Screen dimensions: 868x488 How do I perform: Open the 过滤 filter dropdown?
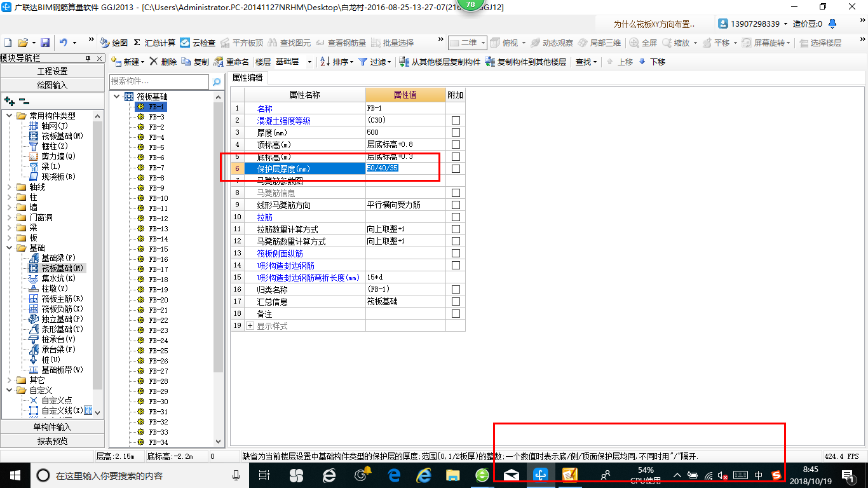click(x=374, y=62)
